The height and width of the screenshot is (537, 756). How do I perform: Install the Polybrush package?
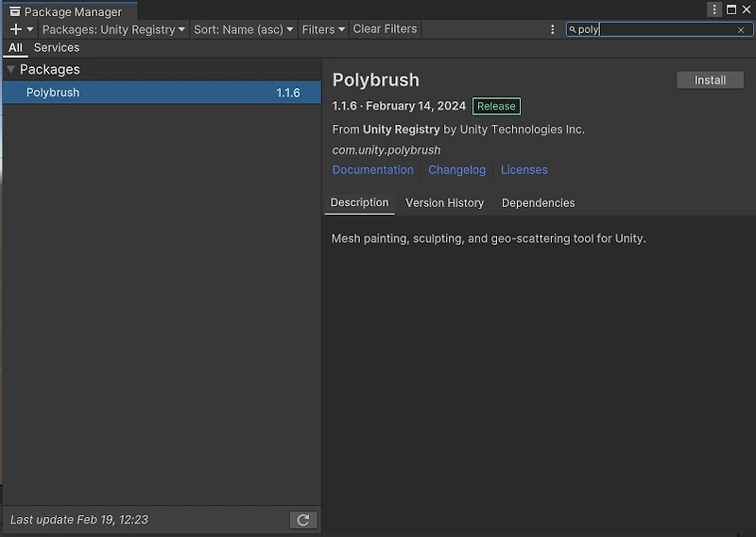[x=710, y=80]
